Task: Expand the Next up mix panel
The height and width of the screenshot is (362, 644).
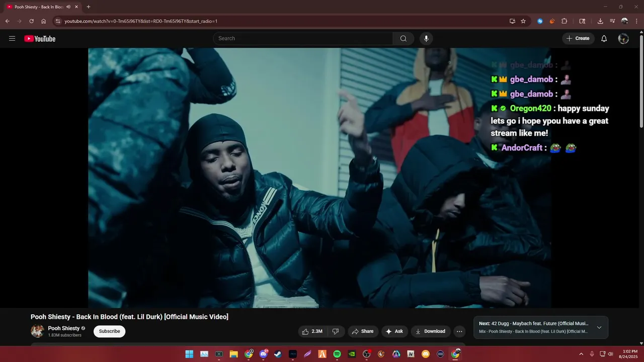Action: point(599,327)
